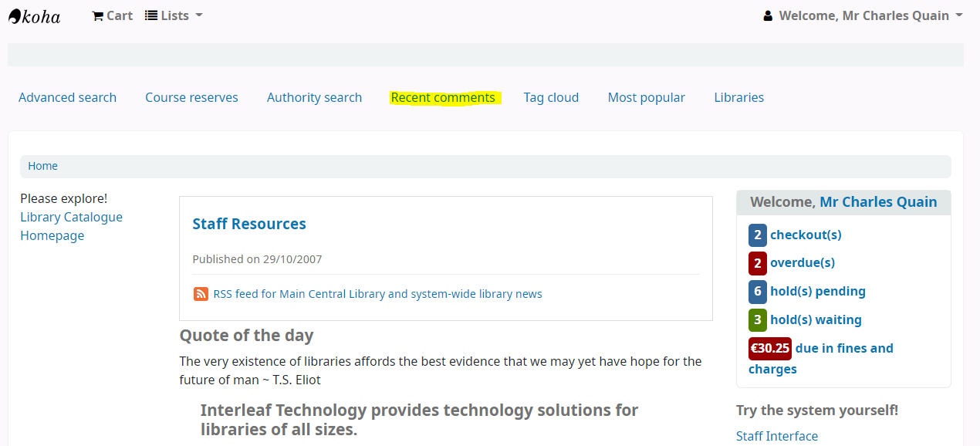Viewport: 980px width, 446px height.
Task: Open the hold(s) pending link
Action: point(818,292)
